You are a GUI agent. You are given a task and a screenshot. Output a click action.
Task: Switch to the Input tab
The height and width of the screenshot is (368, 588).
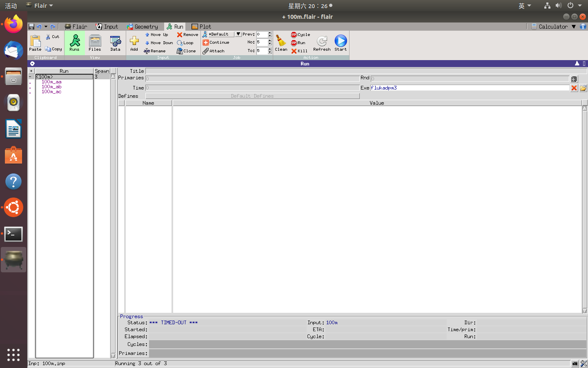pyautogui.click(x=107, y=27)
